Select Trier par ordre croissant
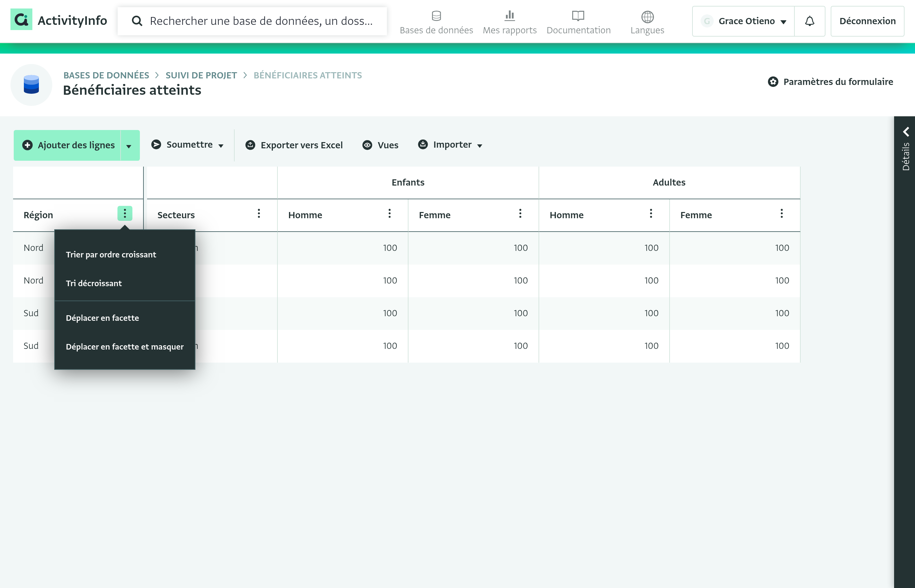Screen dimensions: 915x588 (x=111, y=255)
